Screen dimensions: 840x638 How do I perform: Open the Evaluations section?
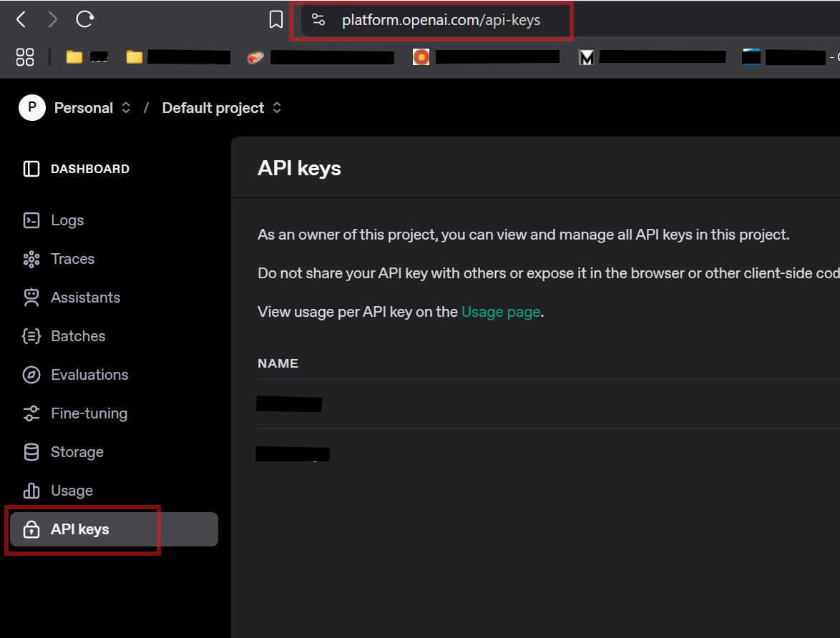coord(114,375)
